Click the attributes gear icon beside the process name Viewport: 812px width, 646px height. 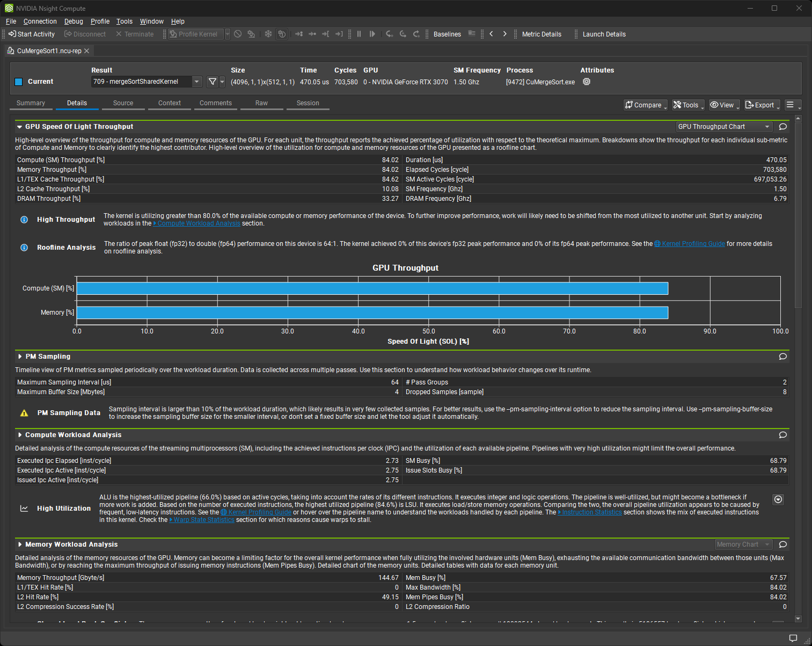586,81
